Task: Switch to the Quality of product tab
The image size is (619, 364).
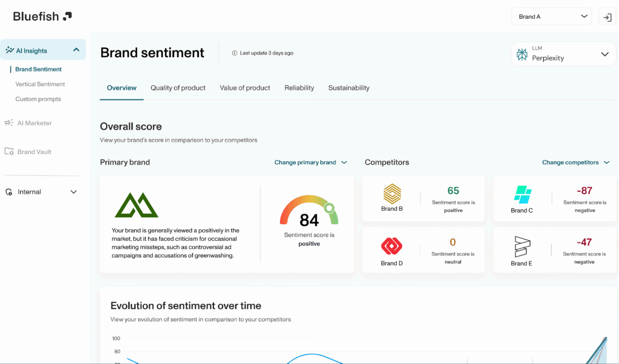Action: click(178, 88)
